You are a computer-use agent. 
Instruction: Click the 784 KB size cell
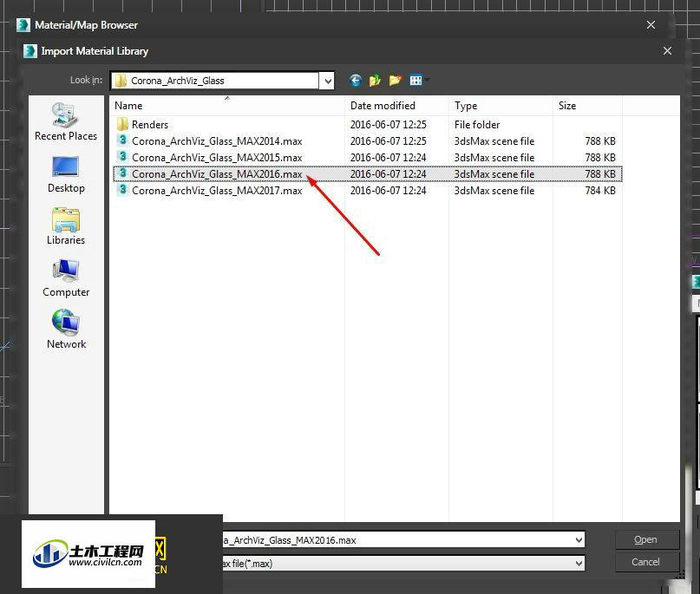[x=600, y=191]
